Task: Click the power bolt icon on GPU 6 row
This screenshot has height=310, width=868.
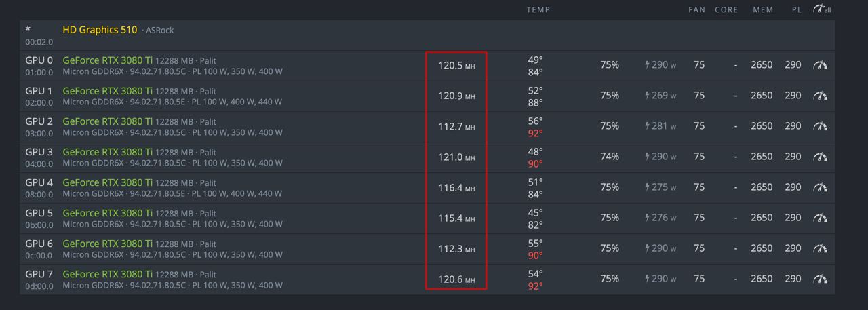Action: coord(648,248)
